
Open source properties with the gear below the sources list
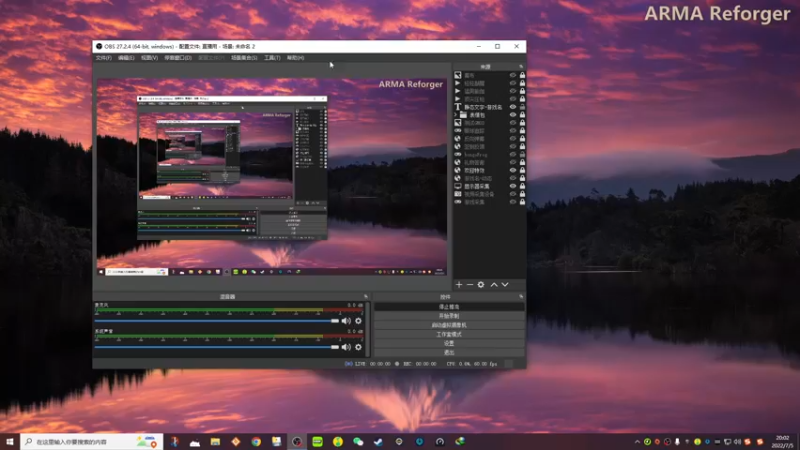481,285
